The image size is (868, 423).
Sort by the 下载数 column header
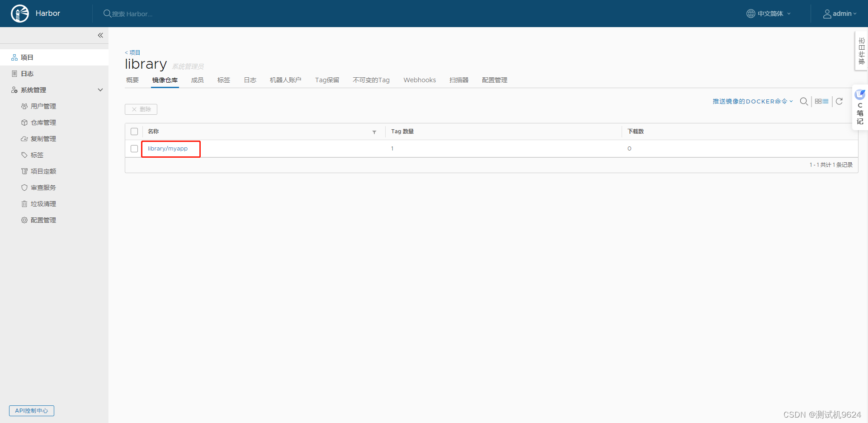pyautogui.click(x=636, y=132)
